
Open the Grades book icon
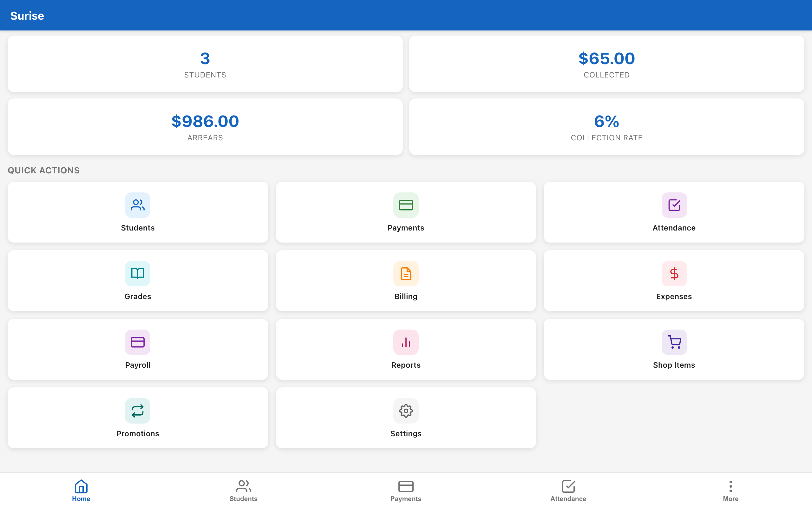point(138,273)
